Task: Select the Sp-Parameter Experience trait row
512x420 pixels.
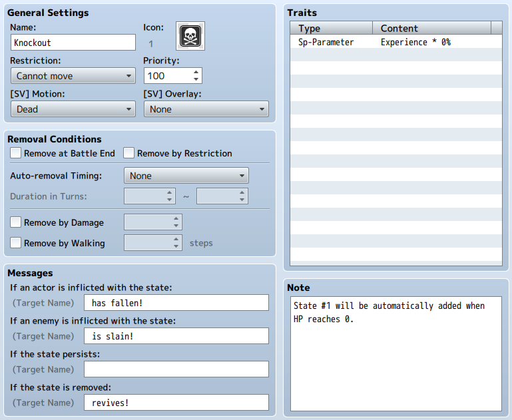Action: [395, 42]
